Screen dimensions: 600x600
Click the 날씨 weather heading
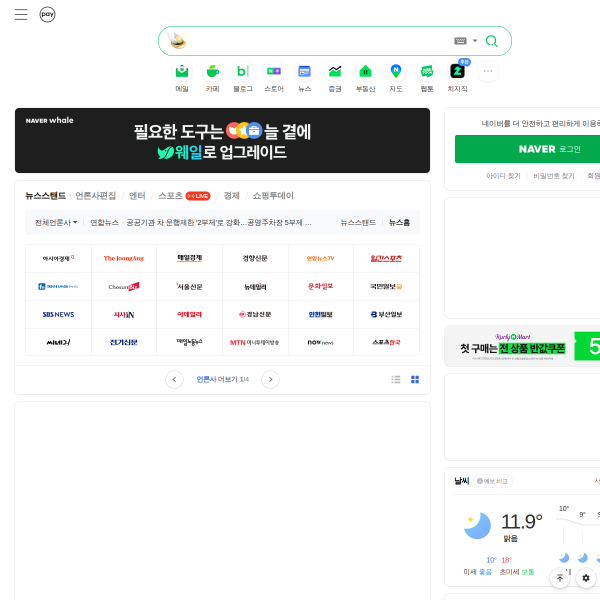[462, 481]
